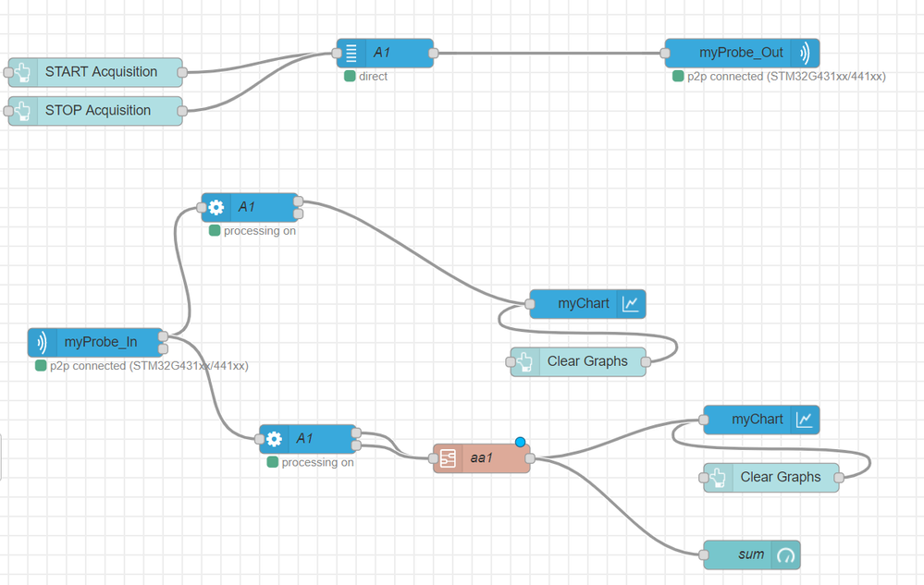Image resolution: width=924 pixels, height=585 pixels.
Task: Click the output port of the aa1 node
Action: [530, 458]
